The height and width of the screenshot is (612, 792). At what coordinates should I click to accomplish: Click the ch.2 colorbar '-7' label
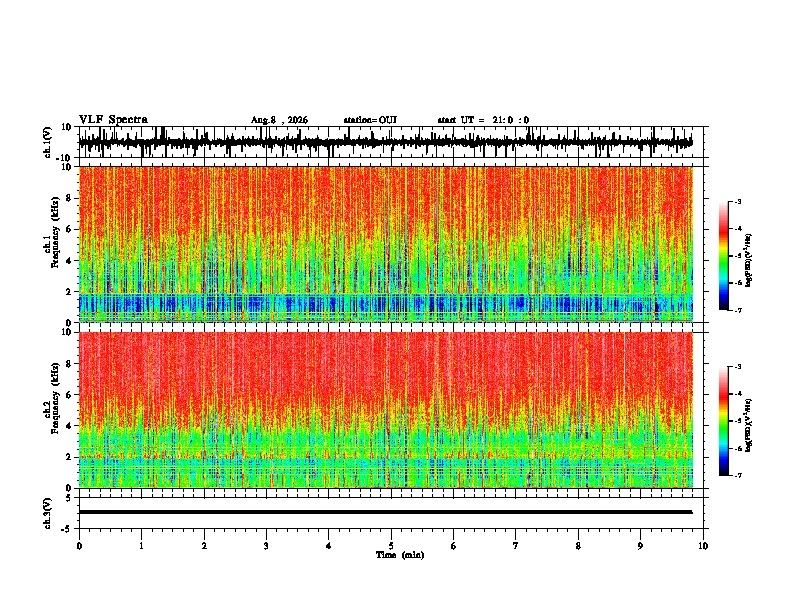[738, 475]
